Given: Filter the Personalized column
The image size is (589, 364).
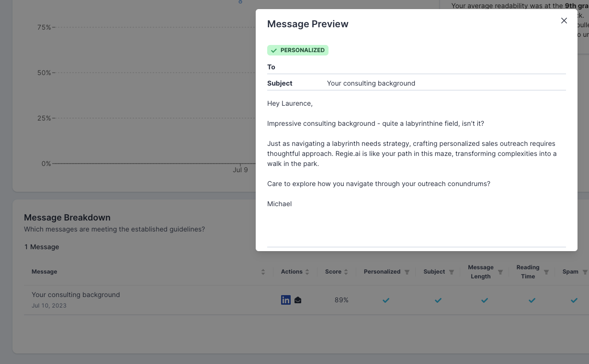Looking at the screenshot, I should [x=407, y=272].
